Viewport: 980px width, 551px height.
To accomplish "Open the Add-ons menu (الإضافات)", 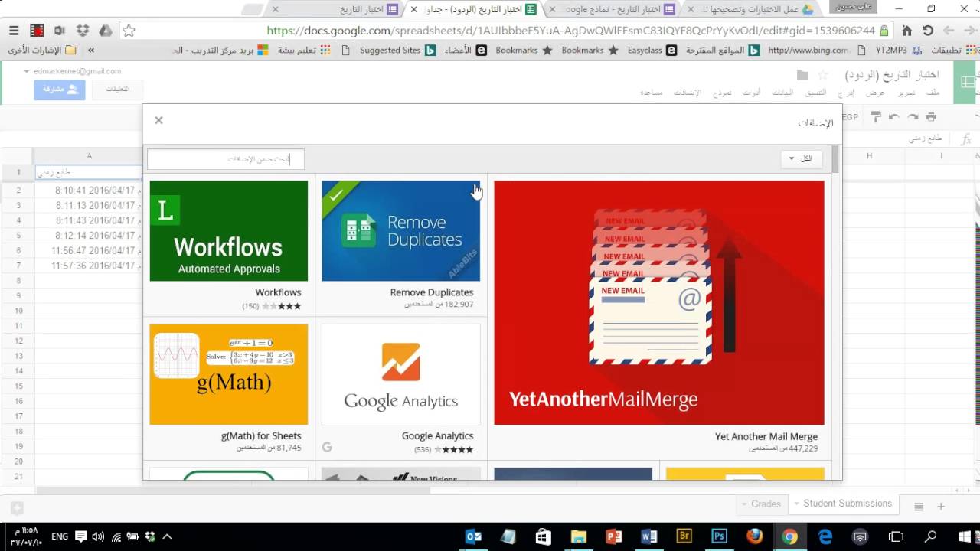I will point(688,93).
